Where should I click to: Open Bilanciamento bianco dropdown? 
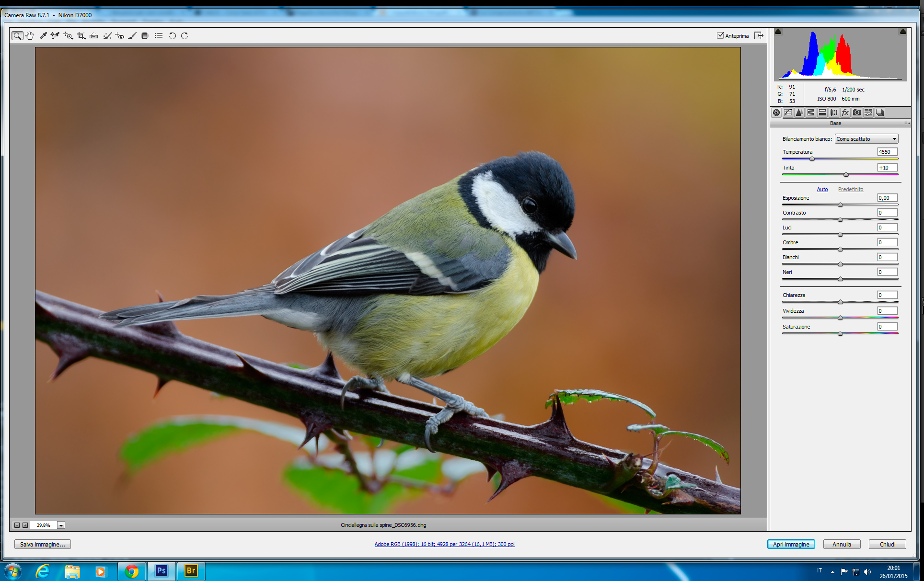[x=866, y=139]
